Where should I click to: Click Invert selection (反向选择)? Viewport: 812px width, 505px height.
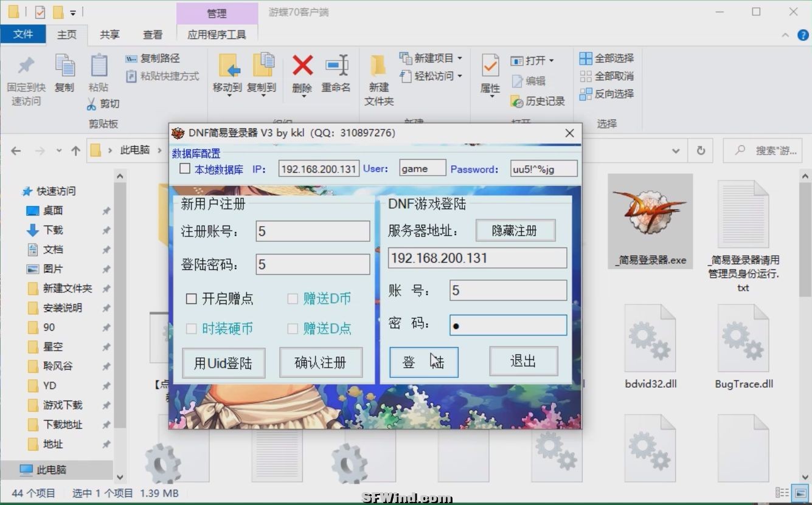606,94
